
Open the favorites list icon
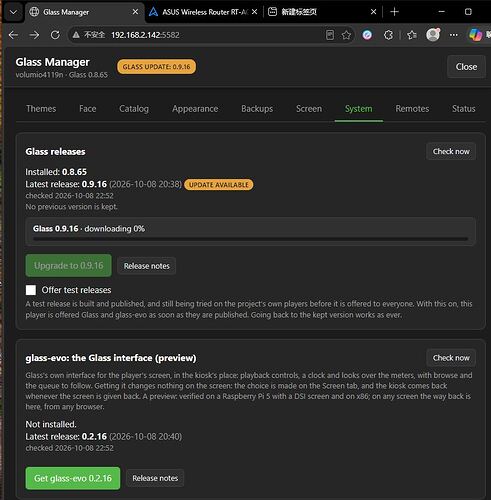pyautogui.click(x=412, y=35)
